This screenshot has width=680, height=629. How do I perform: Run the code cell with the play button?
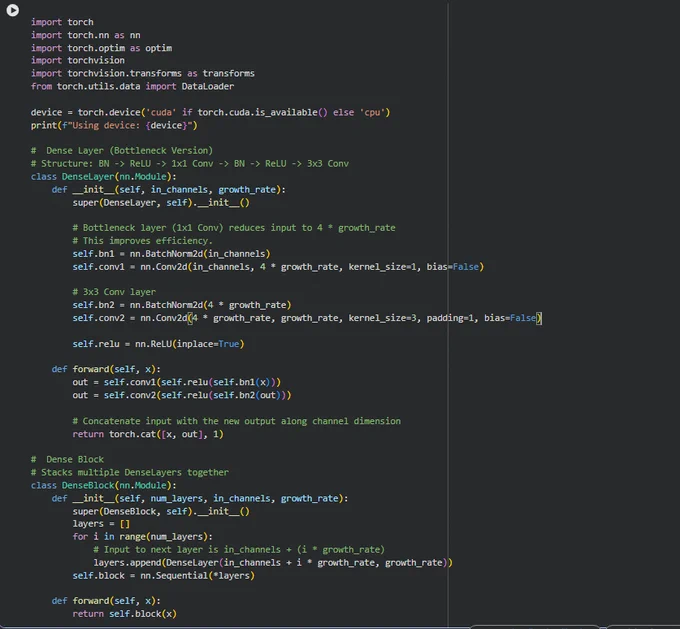click(x=13, y=10)
